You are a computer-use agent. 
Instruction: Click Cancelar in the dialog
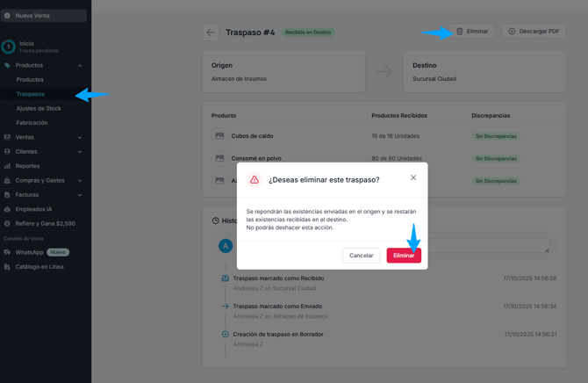click(361, 256)
